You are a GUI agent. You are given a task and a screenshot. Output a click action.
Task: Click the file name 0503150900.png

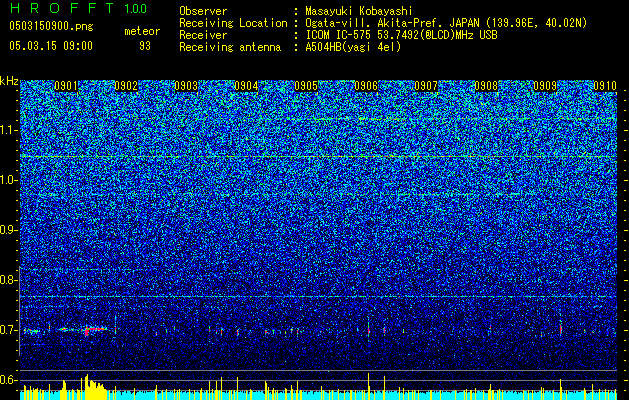(51, 26)
